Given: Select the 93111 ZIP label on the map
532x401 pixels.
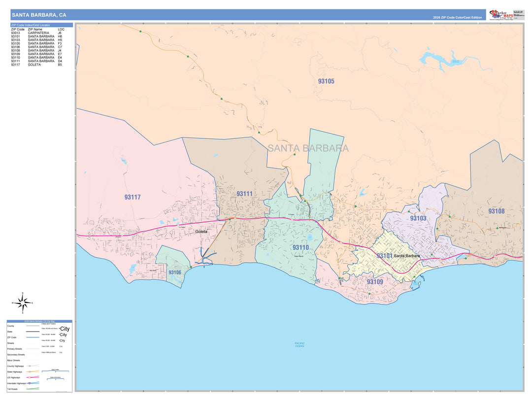Looking at the screenshot, I should pyautogui.click(x=244, y=194).
